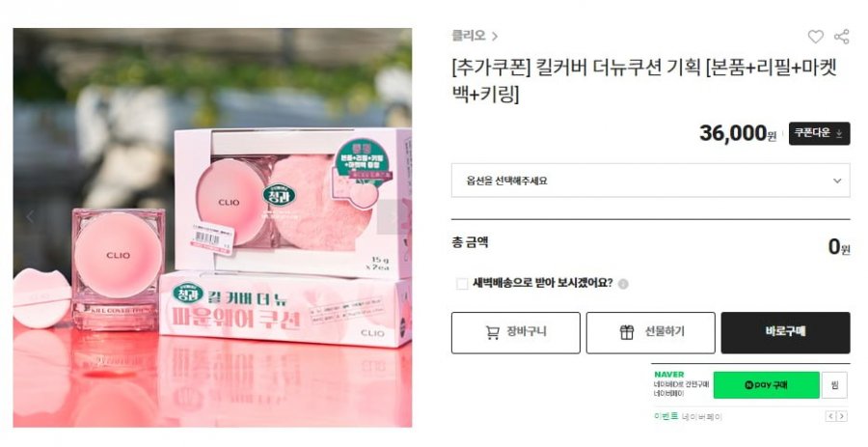Click the main CLIO product photo

point(212,228)
